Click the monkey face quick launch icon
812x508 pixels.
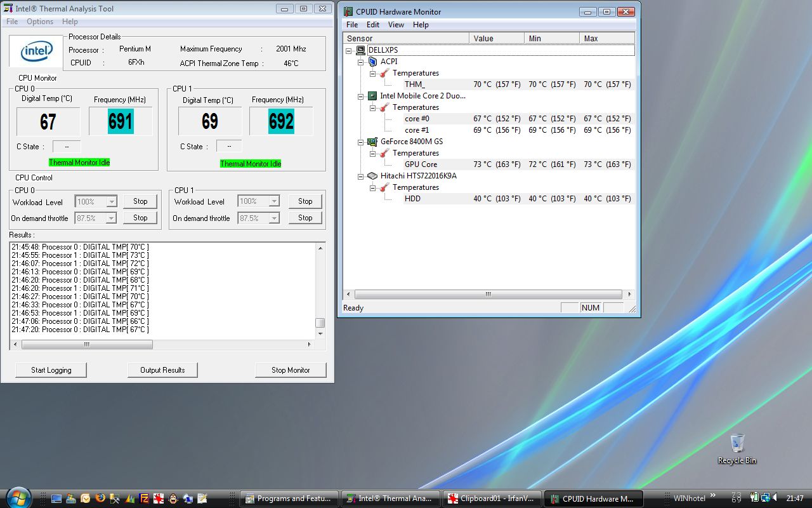[173, 498]
